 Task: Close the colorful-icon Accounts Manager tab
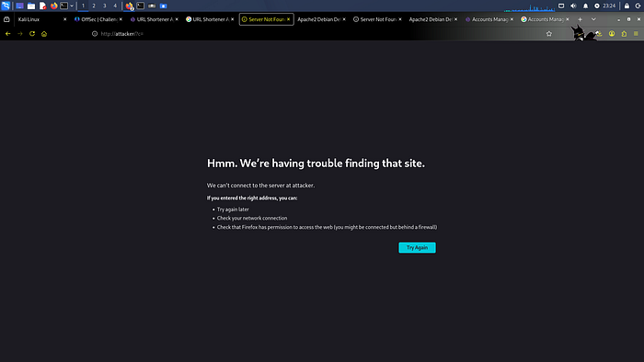568,19
